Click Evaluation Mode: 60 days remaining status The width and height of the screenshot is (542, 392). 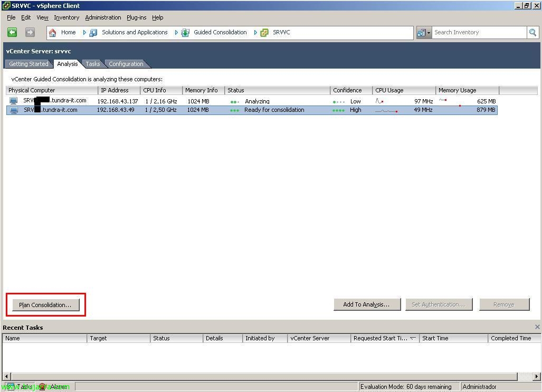[406, 387]
